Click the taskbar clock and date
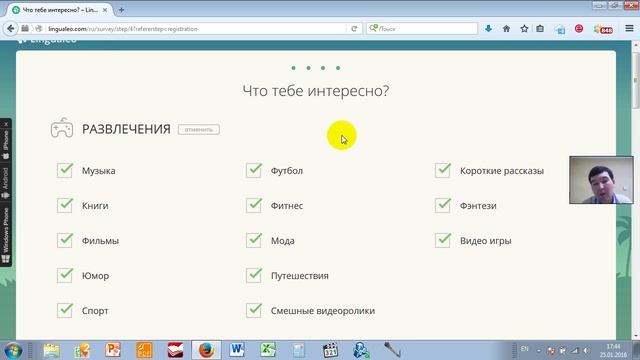640x360 pixels. click(613, 351)
